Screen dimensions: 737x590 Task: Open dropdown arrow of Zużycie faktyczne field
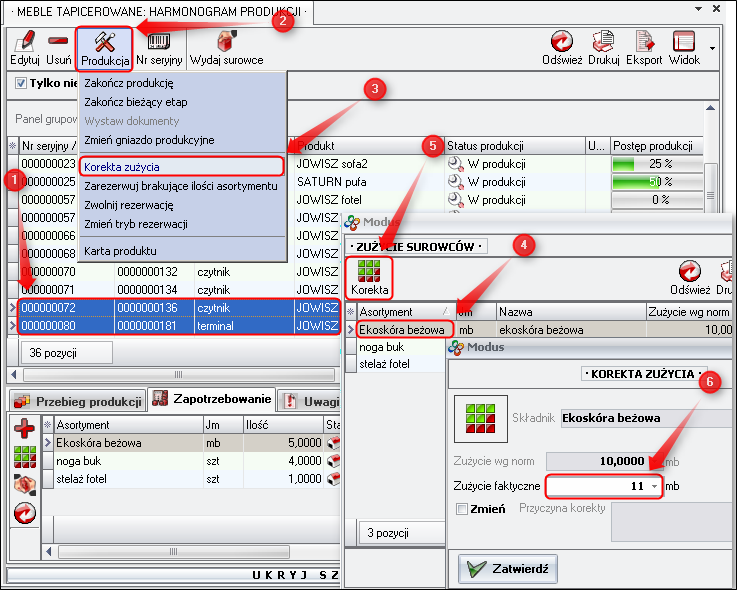click(654, 486)
